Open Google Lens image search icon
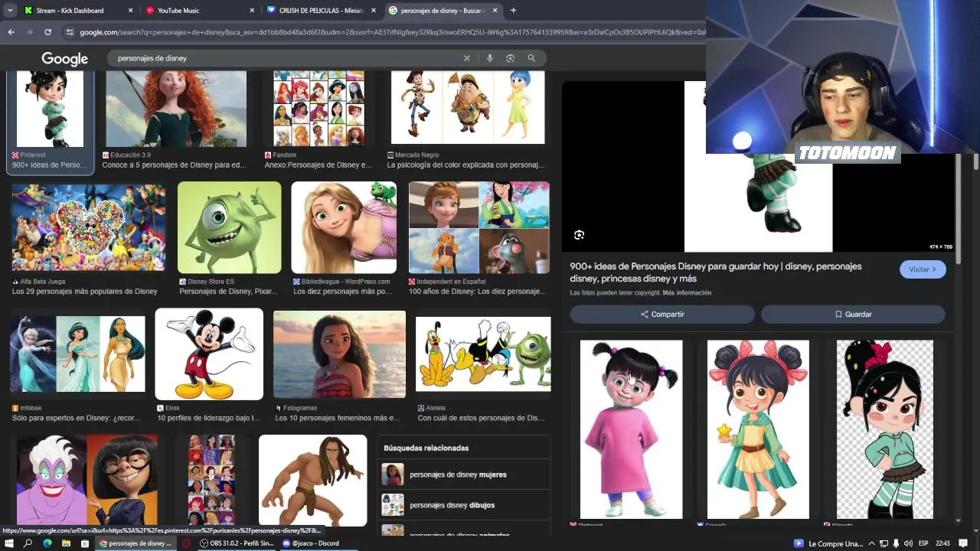 point(510,58)
